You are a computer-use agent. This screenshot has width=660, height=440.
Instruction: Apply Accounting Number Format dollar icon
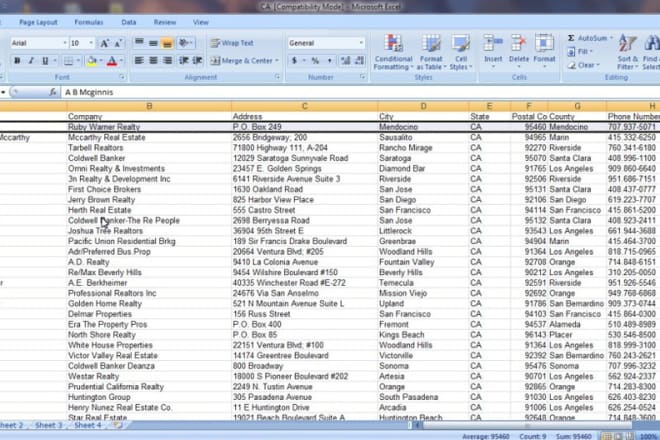pyautogui.click(x=294, y=61)
